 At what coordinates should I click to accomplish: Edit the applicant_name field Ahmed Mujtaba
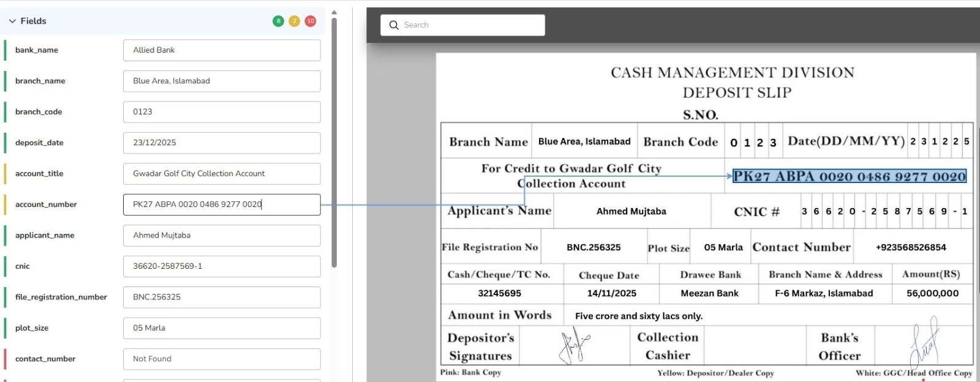(x=222, y=236)
